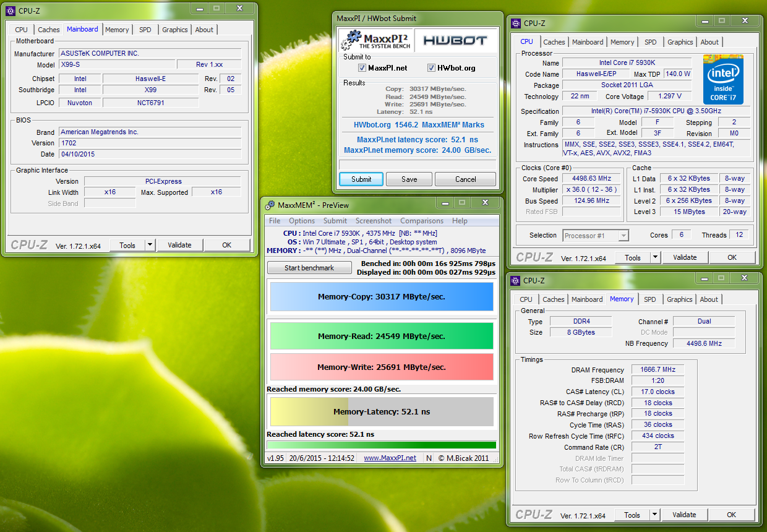Image resolution: width=767 pixels, height=532 pixels.
Task: Click Start benchmark button
Action: tap(309, 268)
